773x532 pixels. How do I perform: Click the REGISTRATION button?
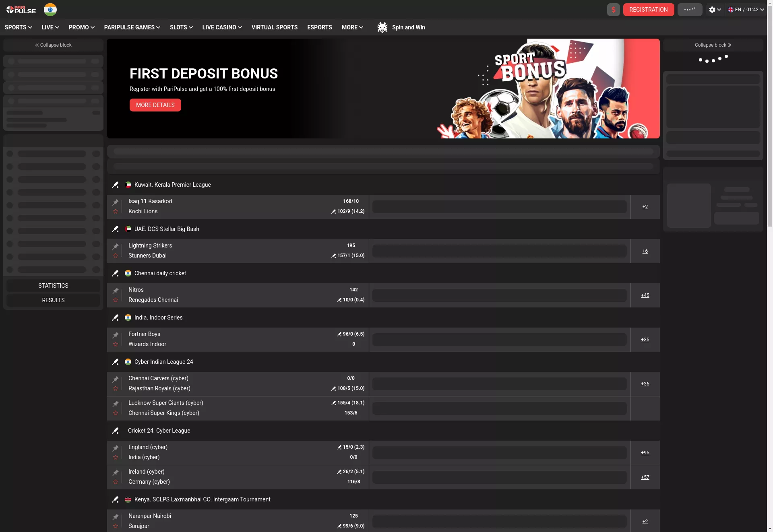(649, 10)
